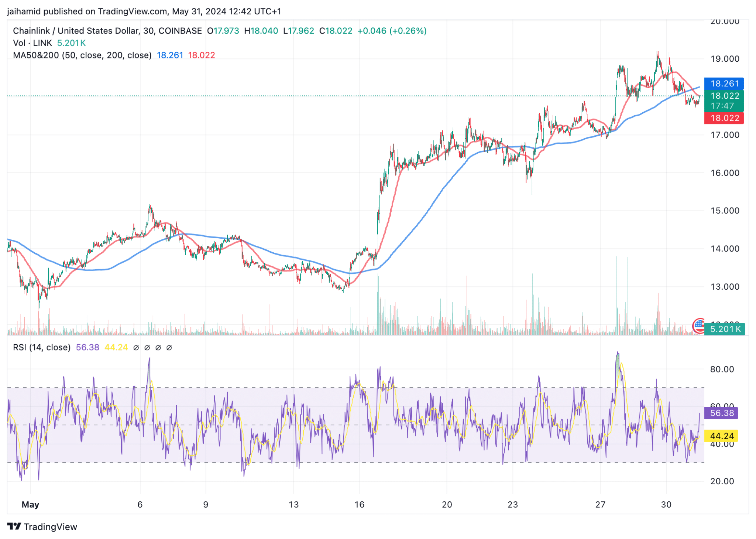Click the COINBASE exchange label

tap(180, 31)
